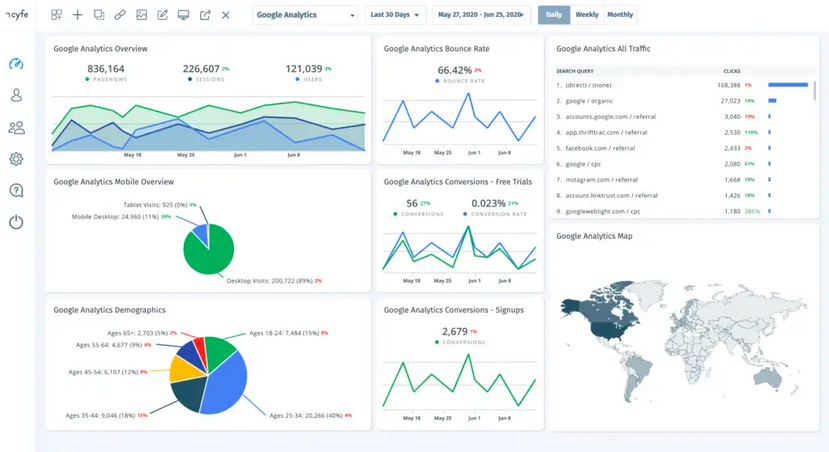Click the image background icon in the toolbar
829x452 pixels.
[141, 15]
